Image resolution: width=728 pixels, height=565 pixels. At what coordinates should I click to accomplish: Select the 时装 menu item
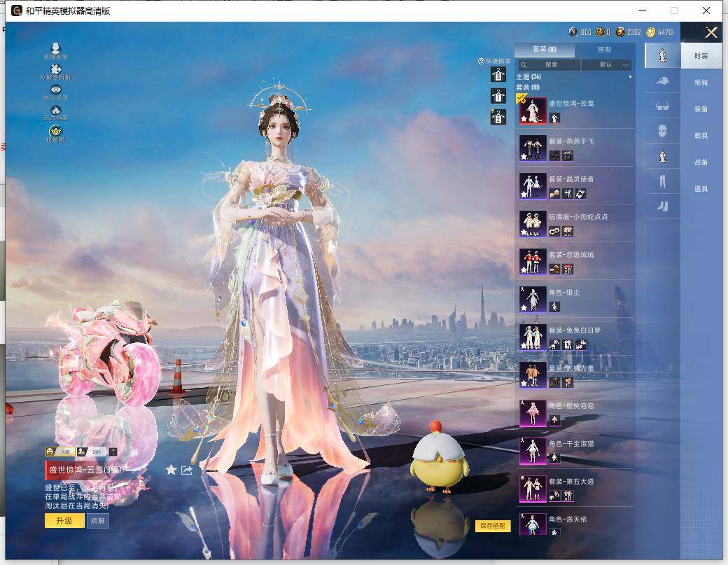pyautogui.click(x=701, y=56)
